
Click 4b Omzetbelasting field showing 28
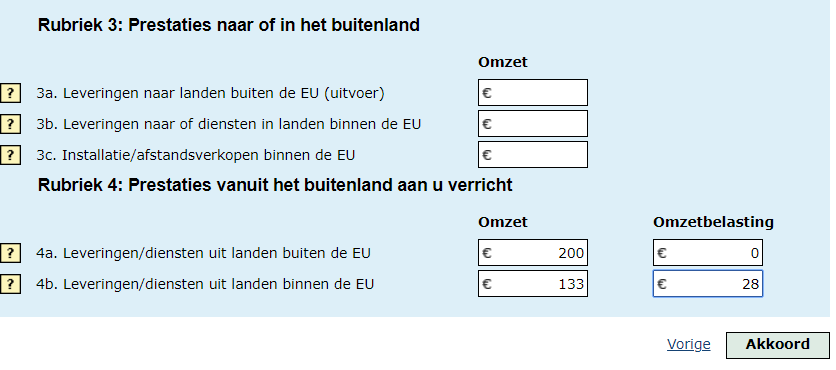point(708,284)
